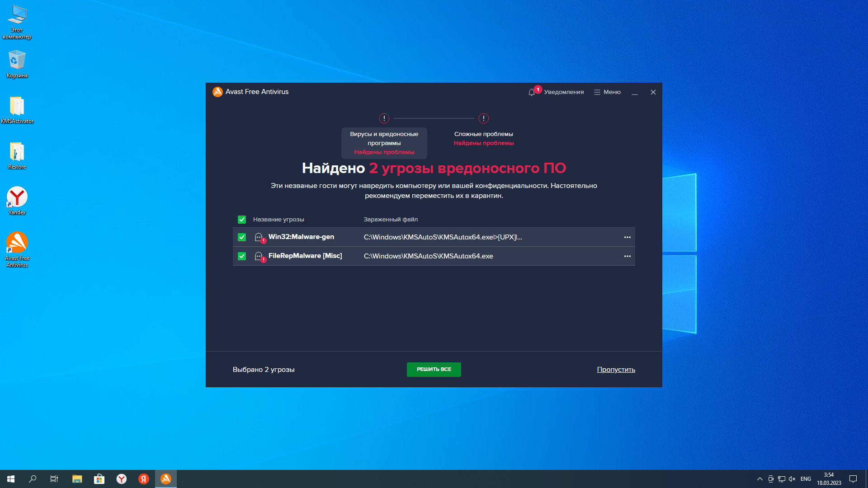Click the Win32:Malware-gen threat name
868x488 pixels.
[301, 237]
